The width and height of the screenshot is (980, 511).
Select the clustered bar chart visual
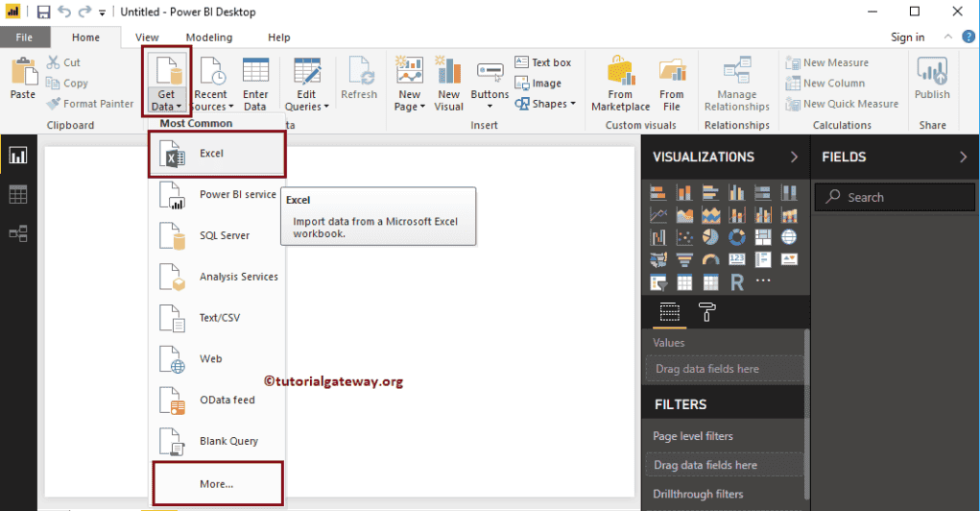[x=710, y=193]
